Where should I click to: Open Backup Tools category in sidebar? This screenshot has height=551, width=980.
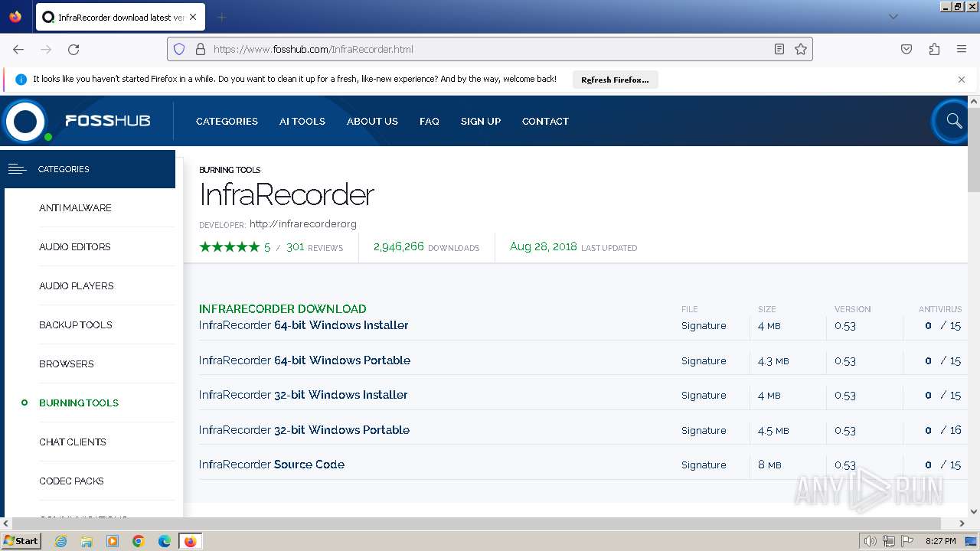pyautogui.click(x=76, y=325)
